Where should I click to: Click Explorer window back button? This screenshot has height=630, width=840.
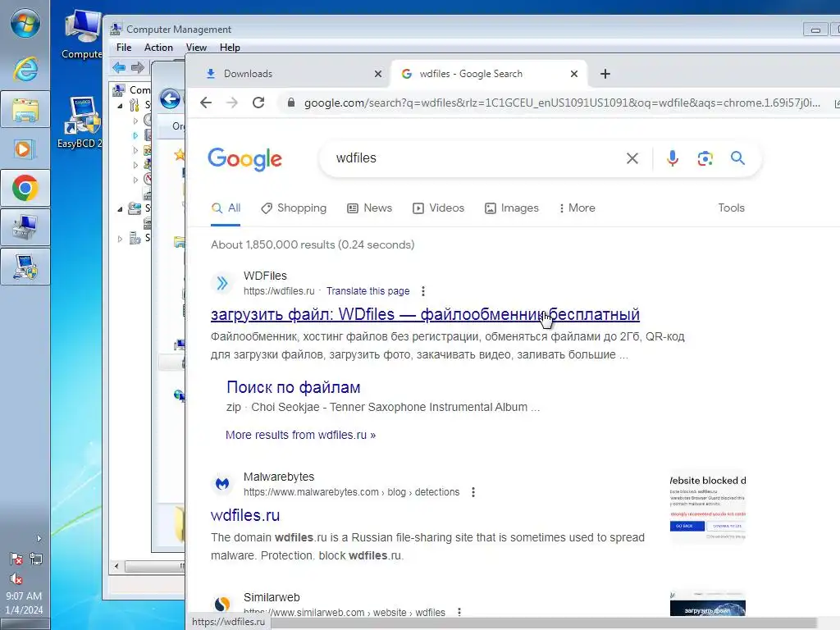tap(170, 99)
